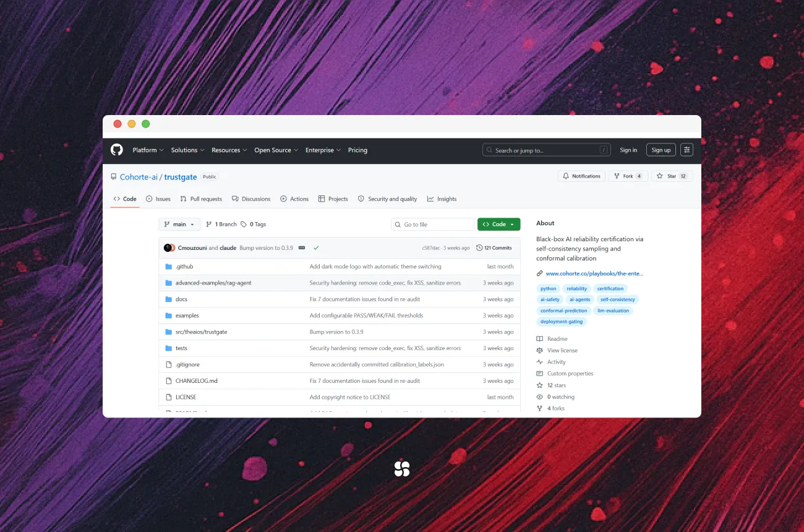The height and width of the screenshot is (532, 804).
Task: Switch to the Pull requests tab
Action: tap(201, 199)
